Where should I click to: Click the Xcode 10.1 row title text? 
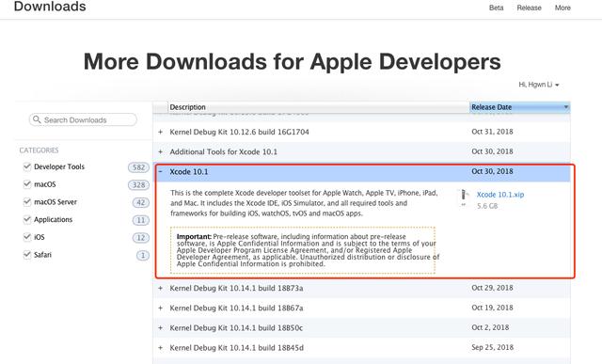189,171
